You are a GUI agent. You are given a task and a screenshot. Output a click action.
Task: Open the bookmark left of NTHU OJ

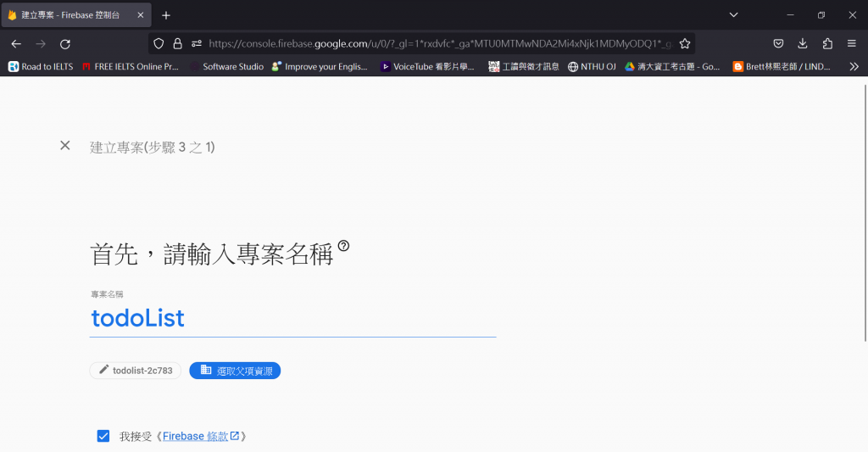(524, 66)
